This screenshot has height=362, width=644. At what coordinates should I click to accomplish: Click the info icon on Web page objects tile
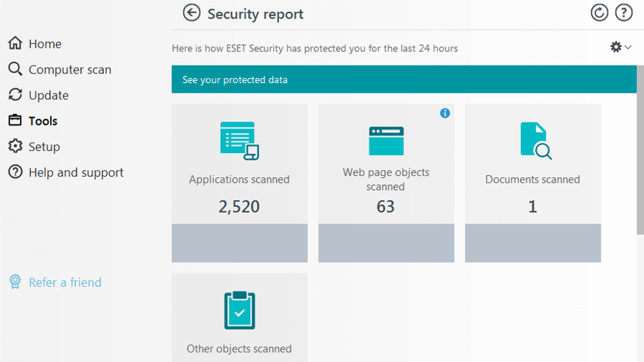click(445, 113)
